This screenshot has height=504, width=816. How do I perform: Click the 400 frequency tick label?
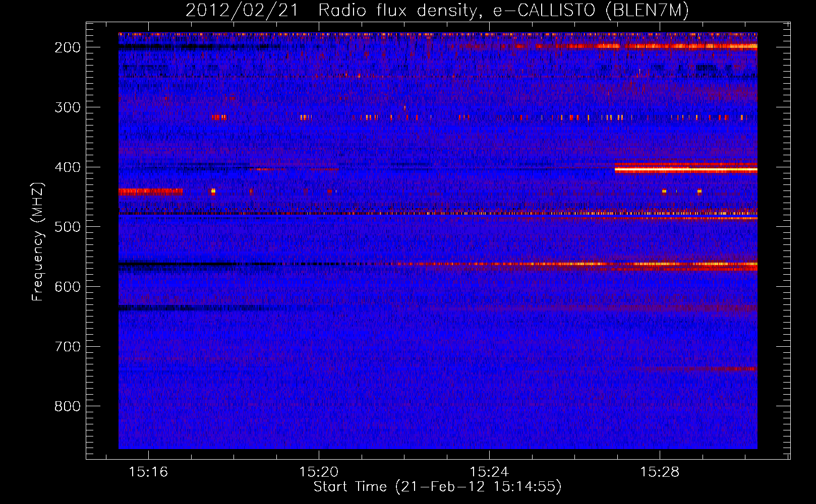click(67, 167)
